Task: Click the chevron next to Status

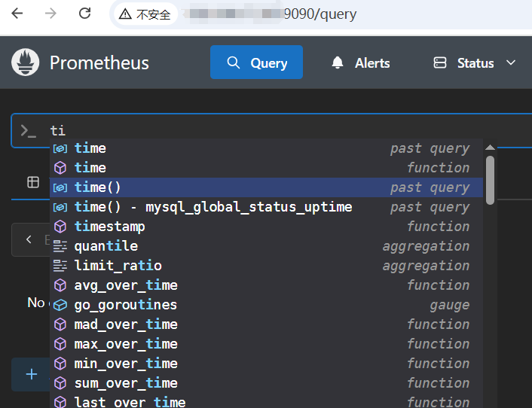Action: coord(511,63)
